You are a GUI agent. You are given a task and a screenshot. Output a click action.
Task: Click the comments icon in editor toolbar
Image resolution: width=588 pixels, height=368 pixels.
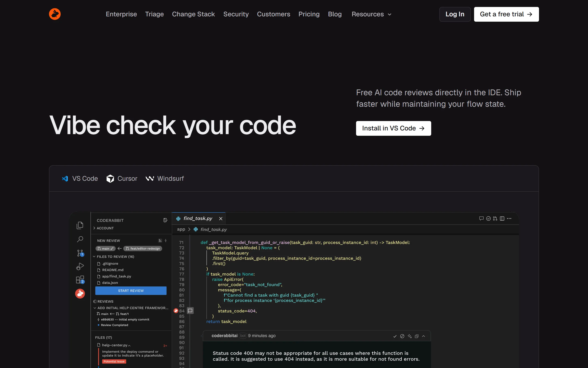coord(481,218)
